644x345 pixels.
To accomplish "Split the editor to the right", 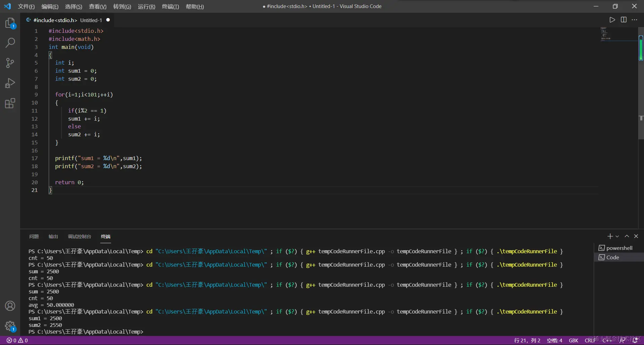I will (x=624, y=20).
